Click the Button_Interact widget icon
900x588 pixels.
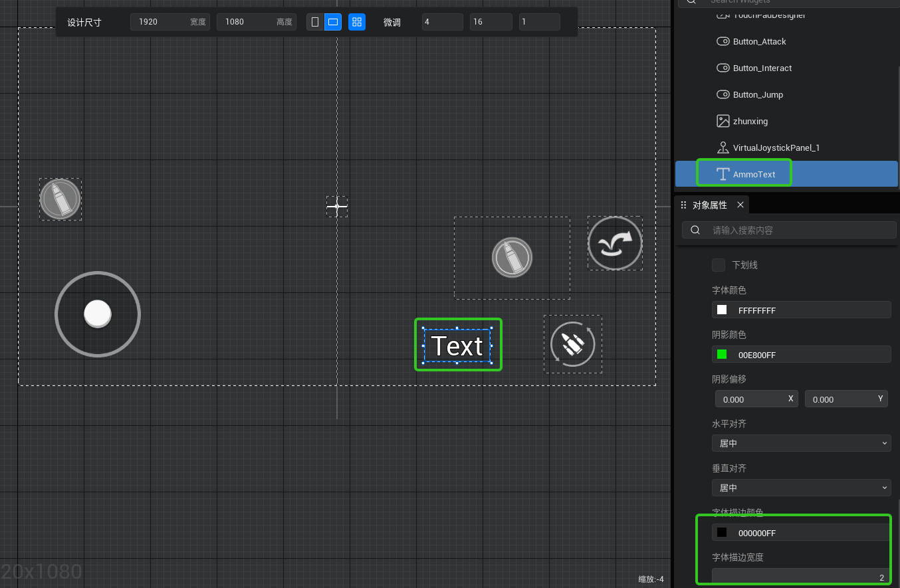pos(723,68)
